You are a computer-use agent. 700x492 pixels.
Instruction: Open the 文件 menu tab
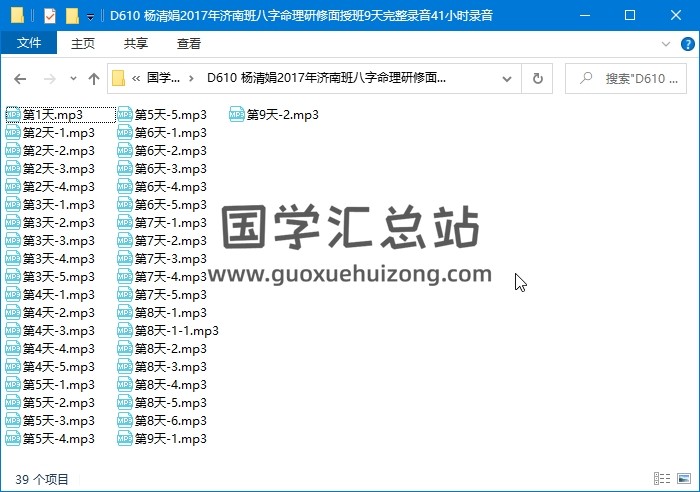[x=29, y=43]
